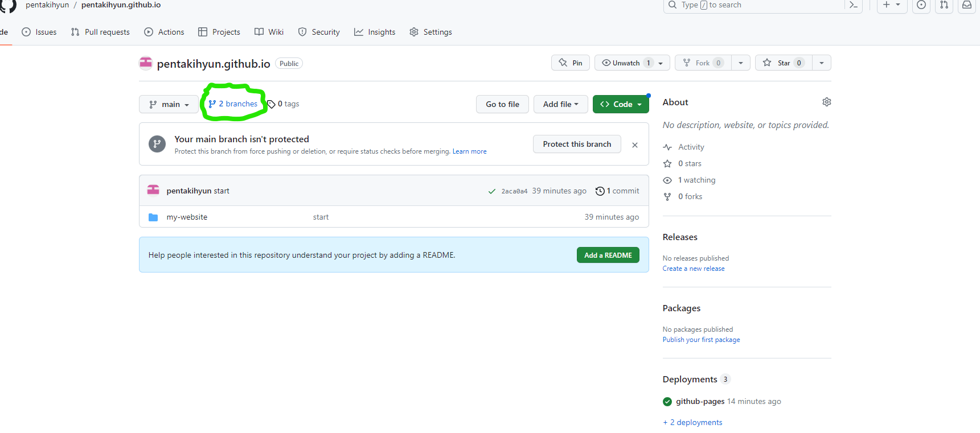Click the github-pages deployment success icon
Image resolution: width=980 pixels, height=433 pixels.
tap(667, 402)
